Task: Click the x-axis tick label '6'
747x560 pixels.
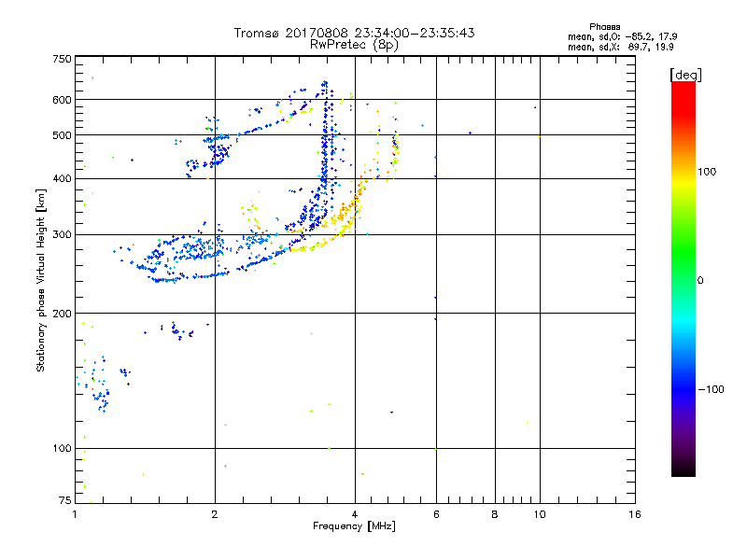Action: [x=436, y=514]
